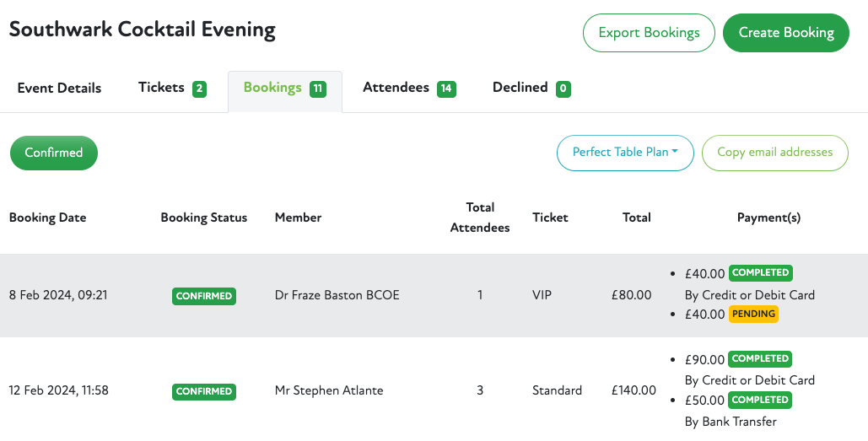Click the Booking Date column header
The image size is (868, 441).
click(x=48, y=218)
